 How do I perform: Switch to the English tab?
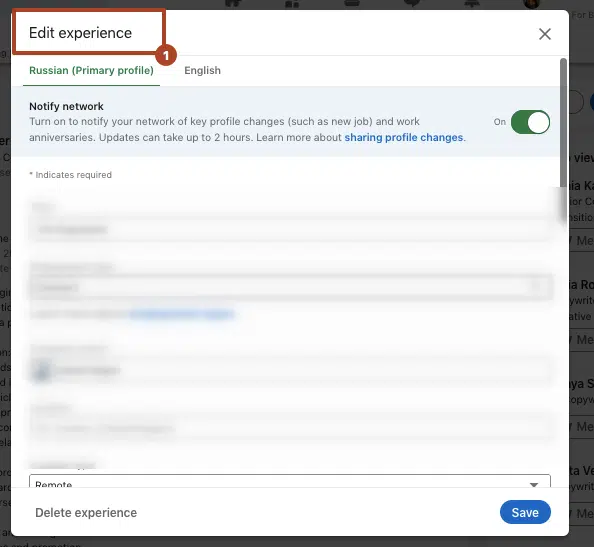pyautogui.click(x=202, y=70)
